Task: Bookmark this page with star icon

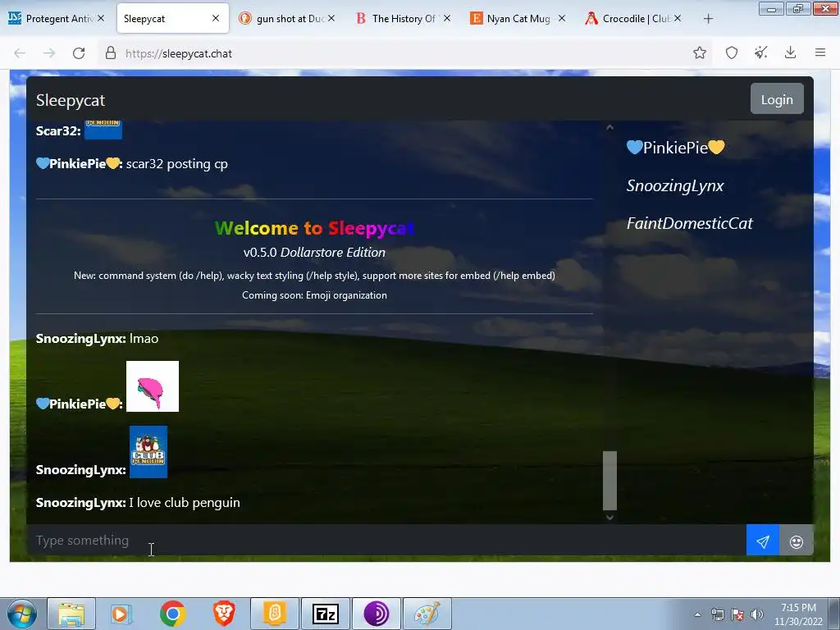Action: coord(699,52)
